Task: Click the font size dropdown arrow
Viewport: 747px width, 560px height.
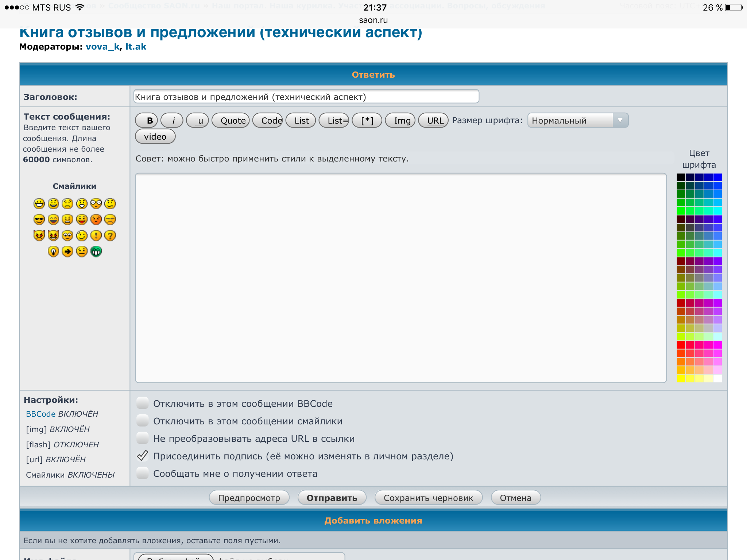Action: click(x=620, y=120)
